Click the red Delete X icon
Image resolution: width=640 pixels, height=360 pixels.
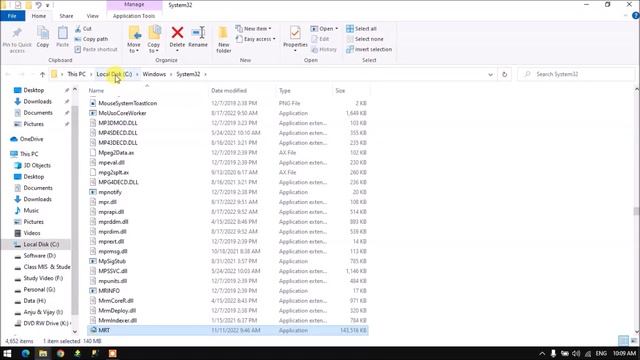tap(177, 32)
